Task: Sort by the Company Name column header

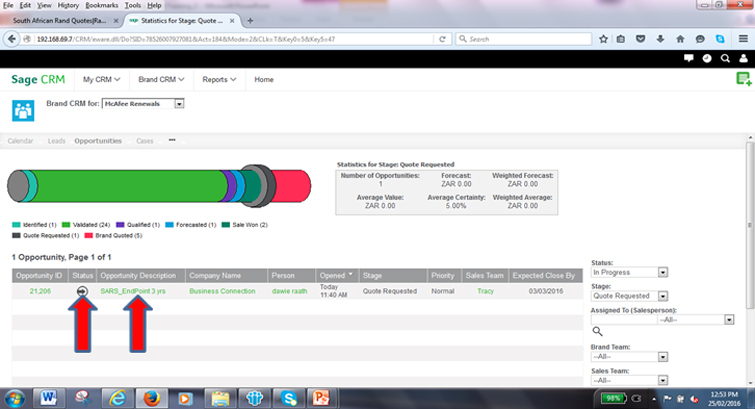Action: coord(215,276)
